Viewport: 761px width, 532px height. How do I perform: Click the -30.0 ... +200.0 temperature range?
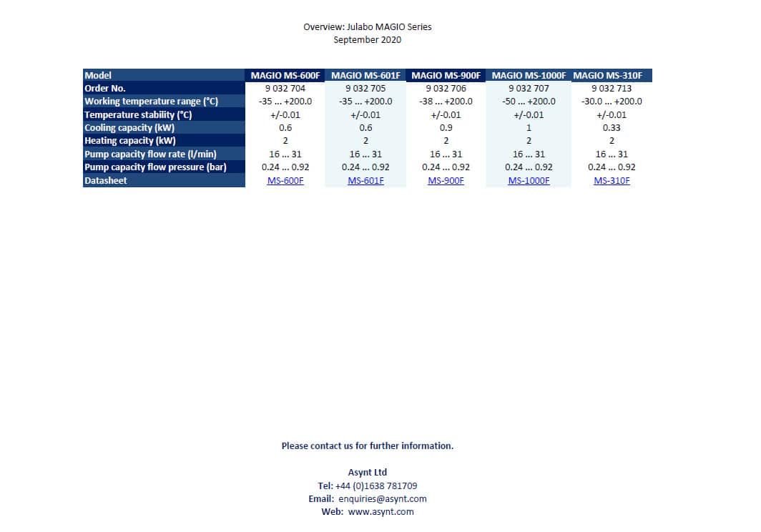pos(612,102)
